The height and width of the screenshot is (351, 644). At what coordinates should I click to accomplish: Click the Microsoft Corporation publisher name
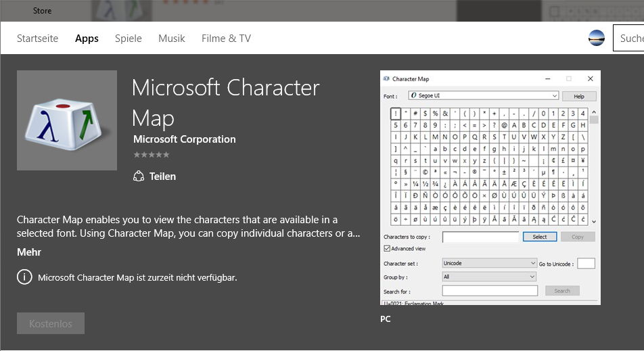[185, 139]
